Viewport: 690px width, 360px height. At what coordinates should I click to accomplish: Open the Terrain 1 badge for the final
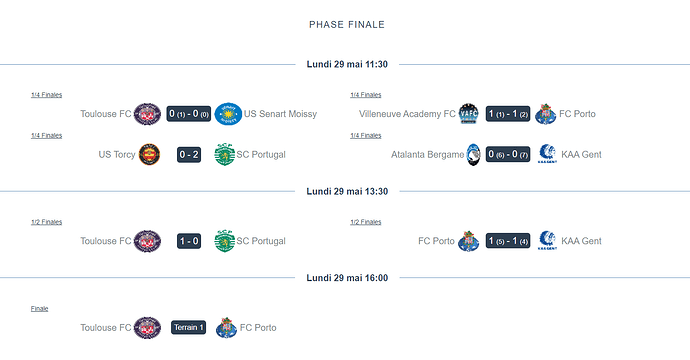(188, 327)
